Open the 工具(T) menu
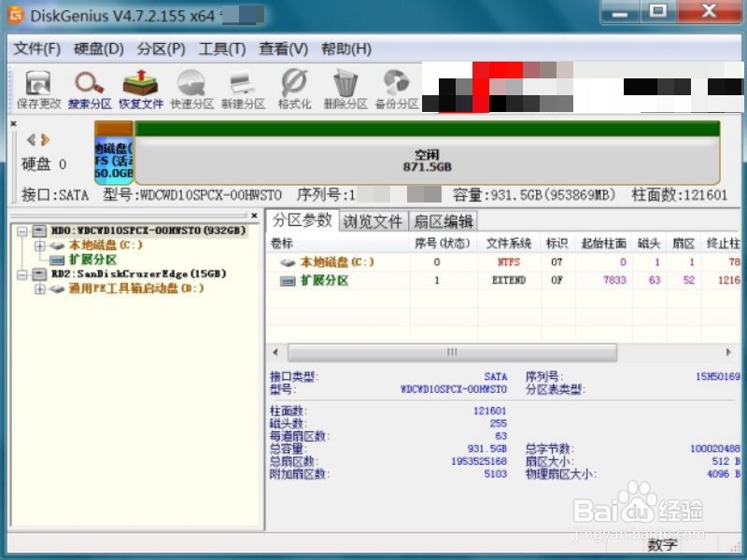Screen dimensions: 747x560 coord(222,49)
